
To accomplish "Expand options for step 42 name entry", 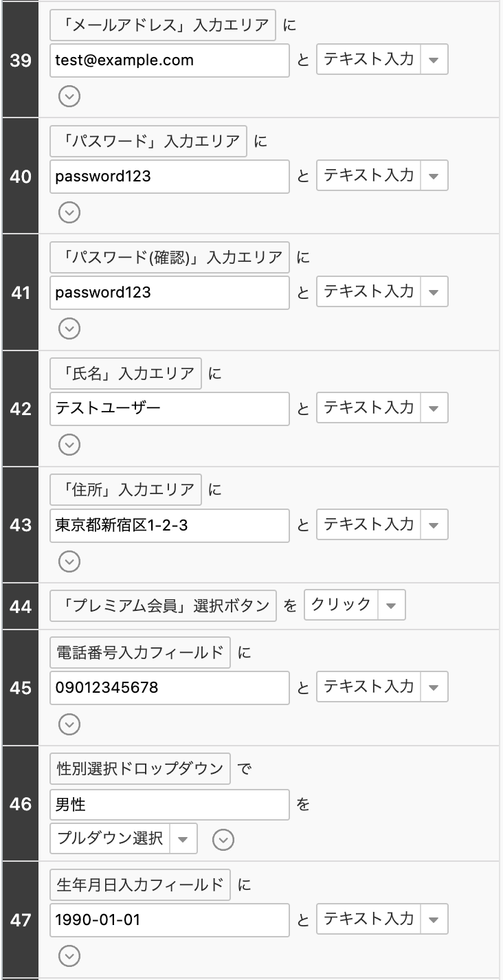I will tap(69, 445).
